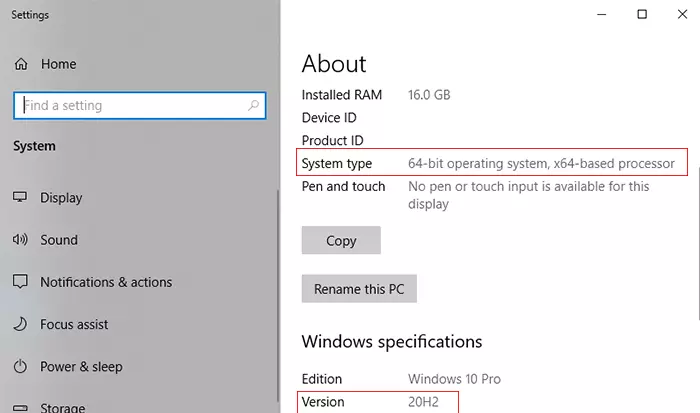Click the Installed RAM label
The height and width of the screenshot is (413, 700).
point(342,95)
